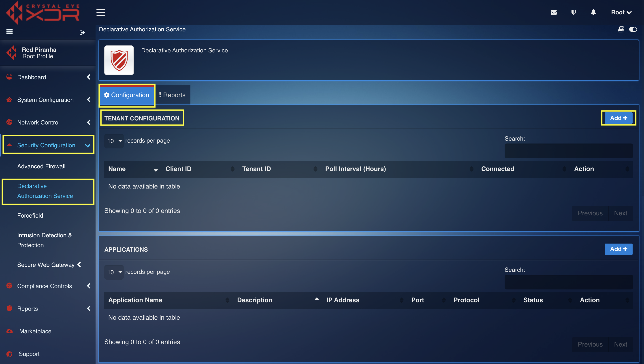644x364 pixels.
Task: Switch to the Reports tab
Action: coord(173,95)
